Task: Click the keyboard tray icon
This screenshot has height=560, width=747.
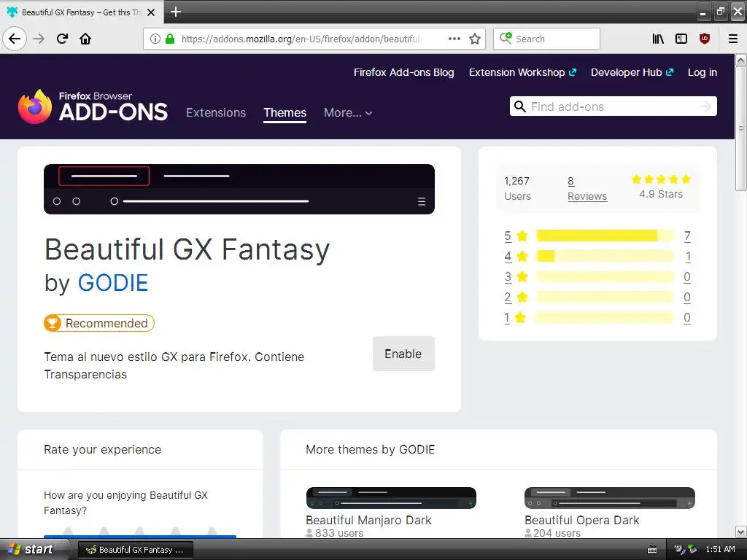Action: point(652,550)
